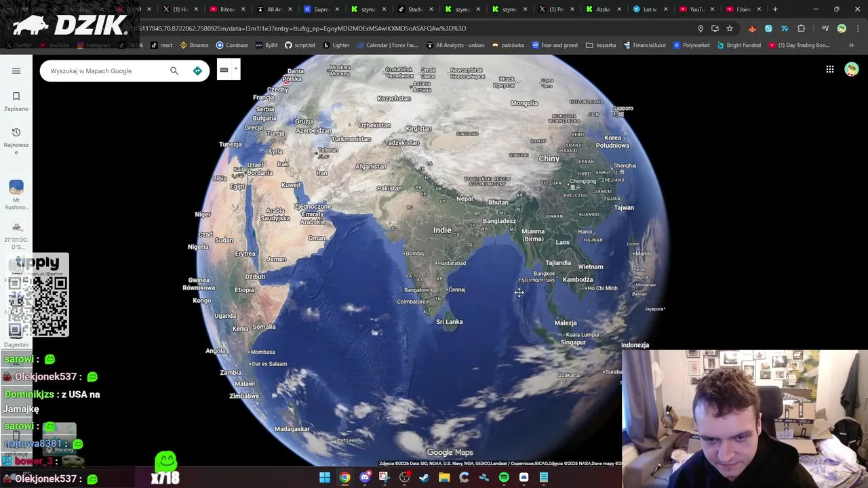The width and height of the screenshot is (868, 488).
Task: Click the browser address bar URL
Action: coord(302,28)
